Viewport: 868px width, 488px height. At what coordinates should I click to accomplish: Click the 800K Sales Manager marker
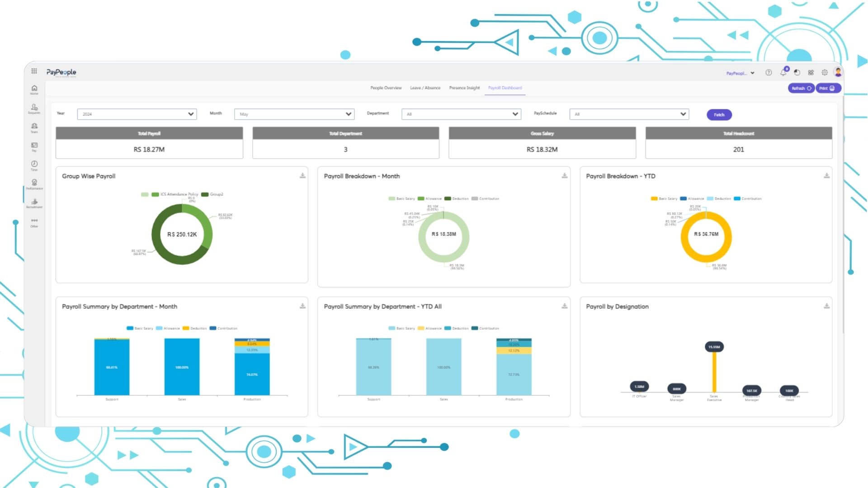677,389
